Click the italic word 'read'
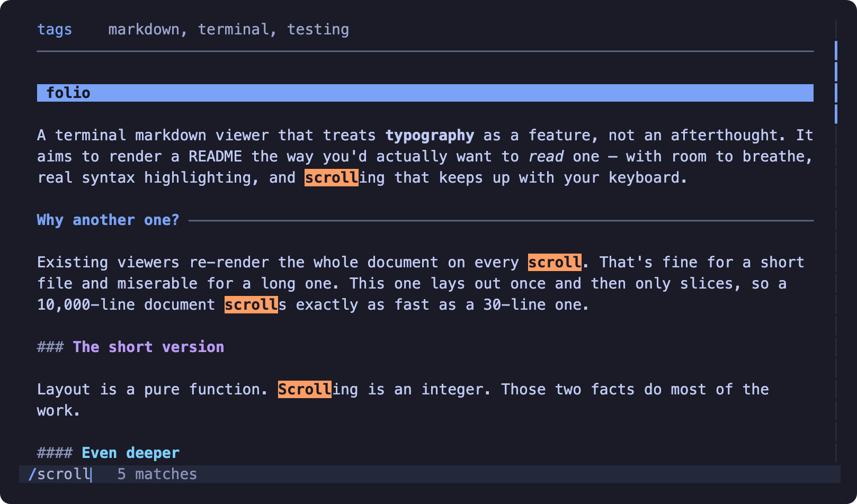This screenshot has width=857, height=504. (x=546, y=156)
